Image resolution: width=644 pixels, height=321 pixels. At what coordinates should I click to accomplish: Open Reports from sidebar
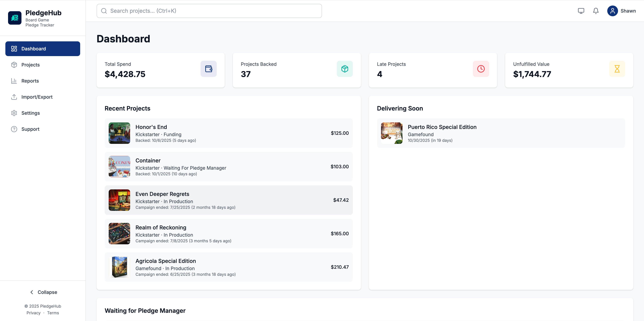(30, 81)
